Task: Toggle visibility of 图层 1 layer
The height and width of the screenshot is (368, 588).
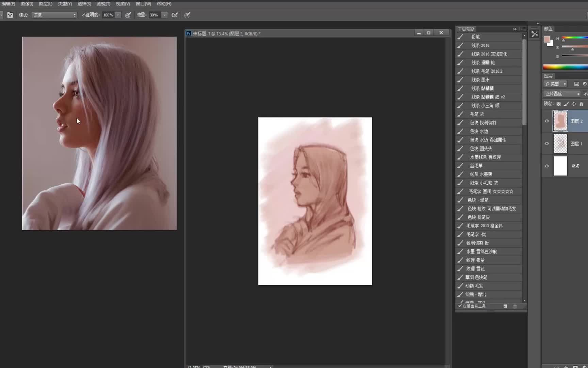Action: point(547,143)
